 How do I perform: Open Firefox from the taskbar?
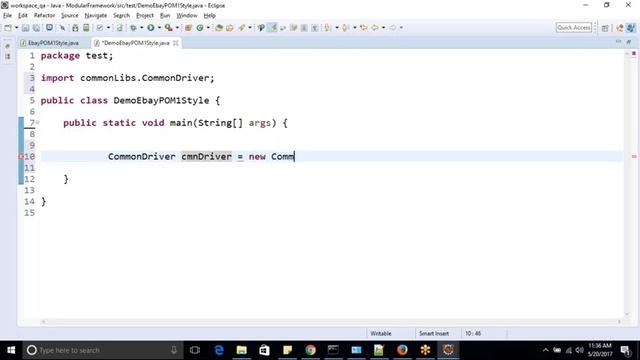coord(402,350)
